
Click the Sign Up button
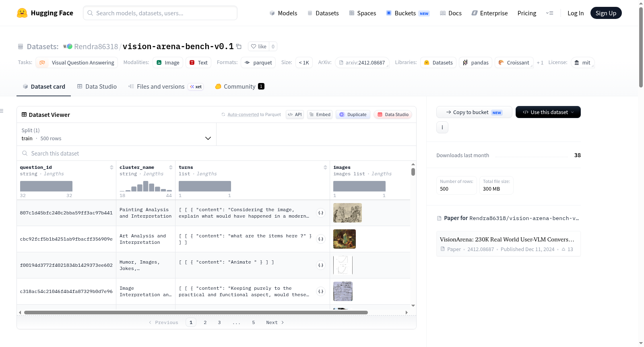pos(606,13)
